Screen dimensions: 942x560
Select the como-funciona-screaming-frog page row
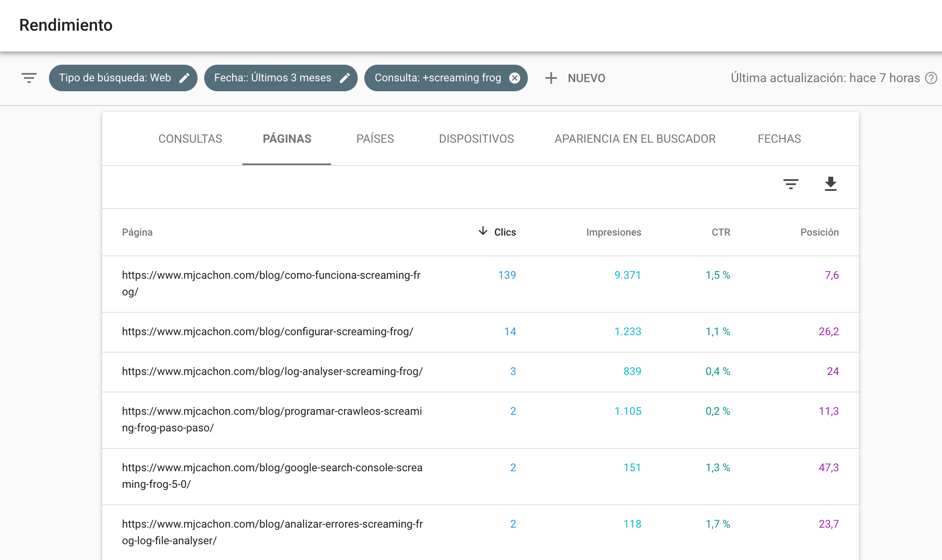tap(481, 284)
